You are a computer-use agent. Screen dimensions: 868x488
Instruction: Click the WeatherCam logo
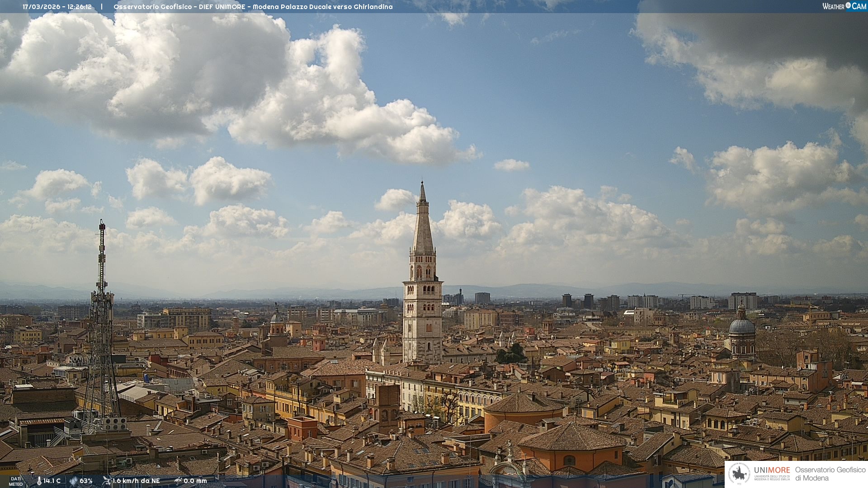(844, 6)
